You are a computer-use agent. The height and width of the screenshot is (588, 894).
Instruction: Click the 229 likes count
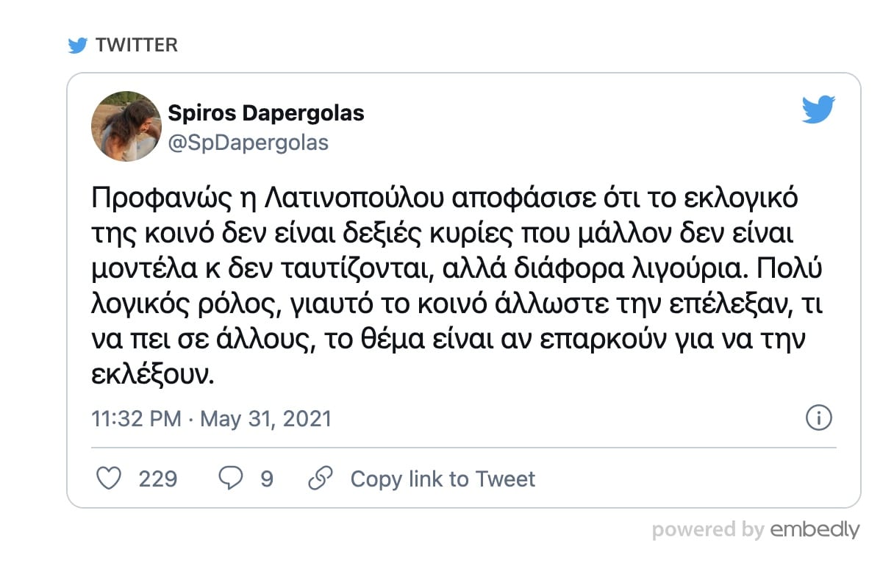[158, 479]
